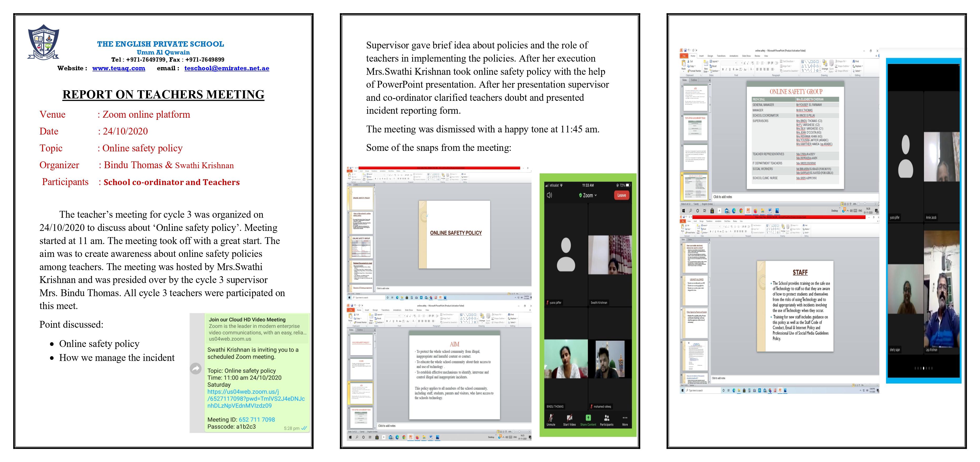Switch to Outline pane tab in AIM window
Viewport: 980px width, 462px height.
pos(360,330)
